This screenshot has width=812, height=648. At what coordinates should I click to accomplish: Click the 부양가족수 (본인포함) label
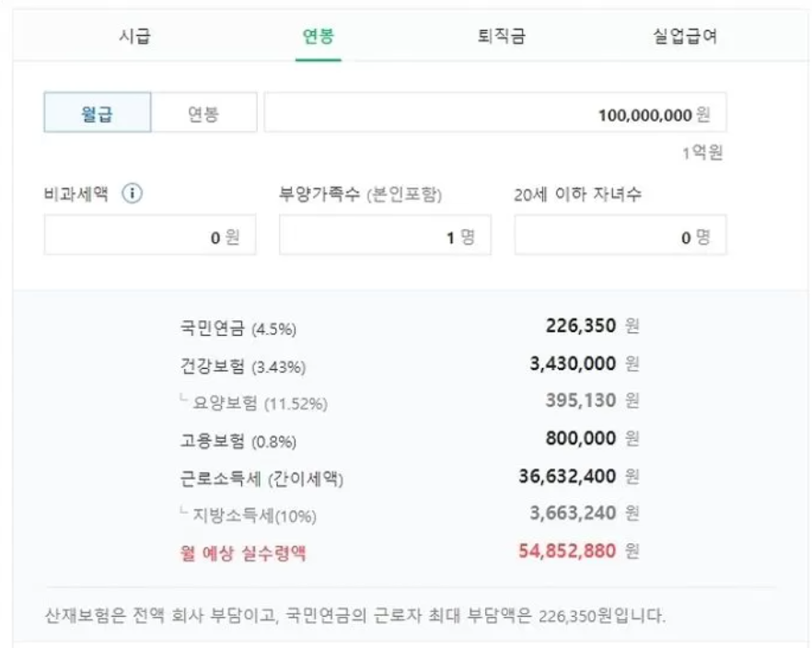point(361,195)
